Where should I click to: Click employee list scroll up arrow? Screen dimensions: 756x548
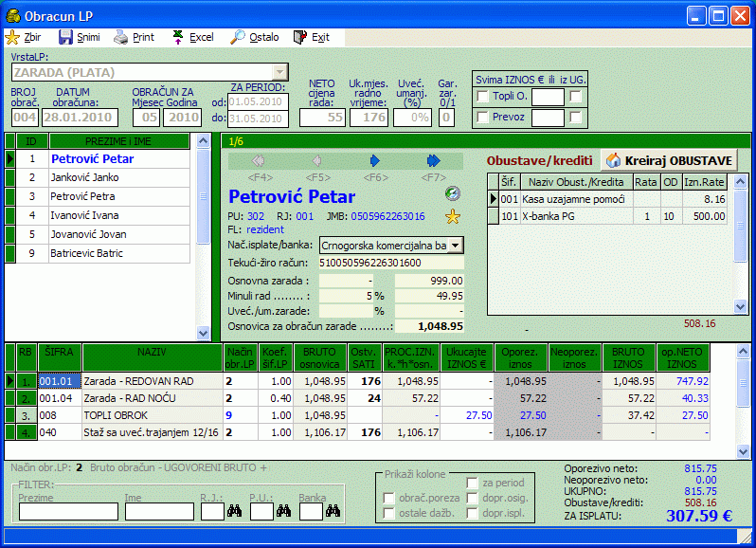203,141
